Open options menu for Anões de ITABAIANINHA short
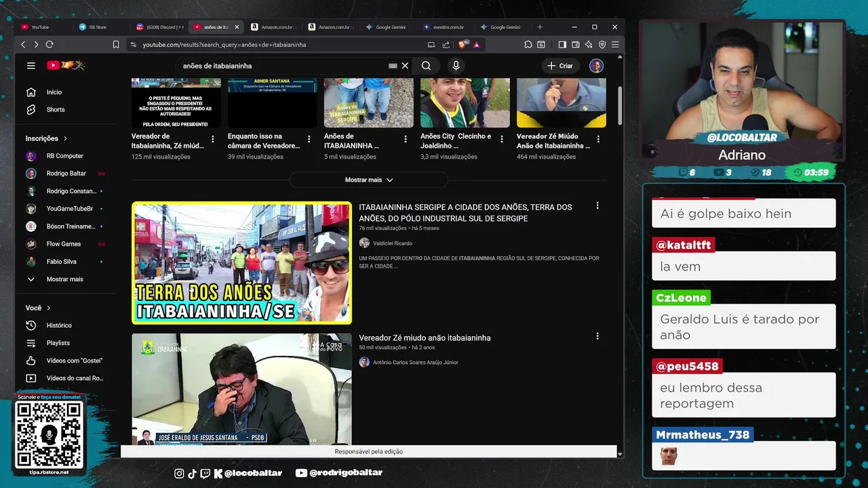Viewport: 868px width, 488px height. click(406, 139)
